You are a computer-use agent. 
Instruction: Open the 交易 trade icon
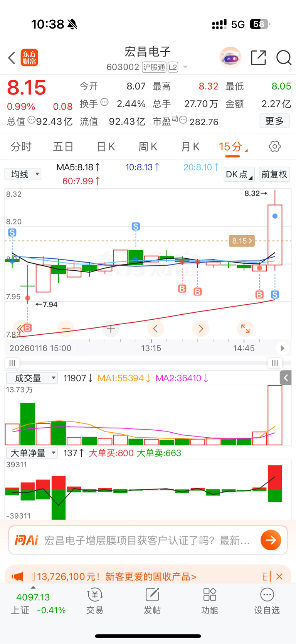95,602
